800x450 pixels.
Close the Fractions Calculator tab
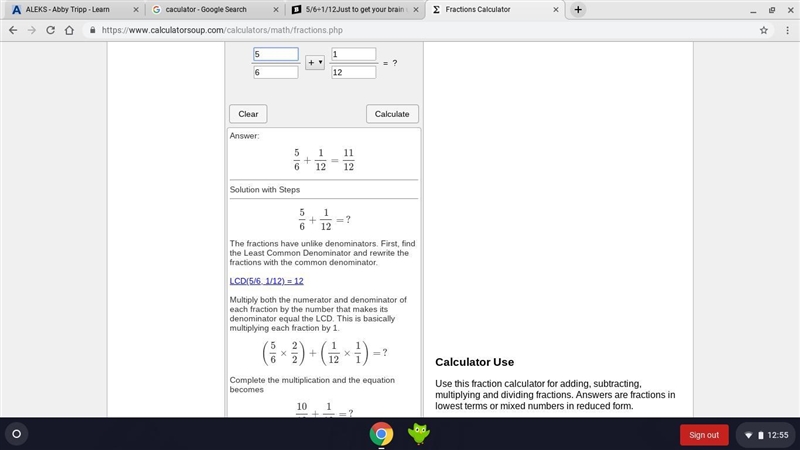[556, 10]
